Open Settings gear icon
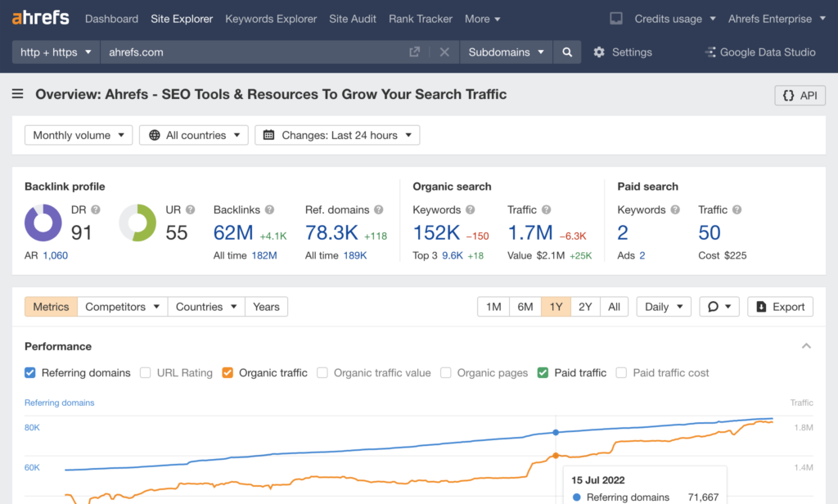The image size is (838, 504). coord(599,52)
